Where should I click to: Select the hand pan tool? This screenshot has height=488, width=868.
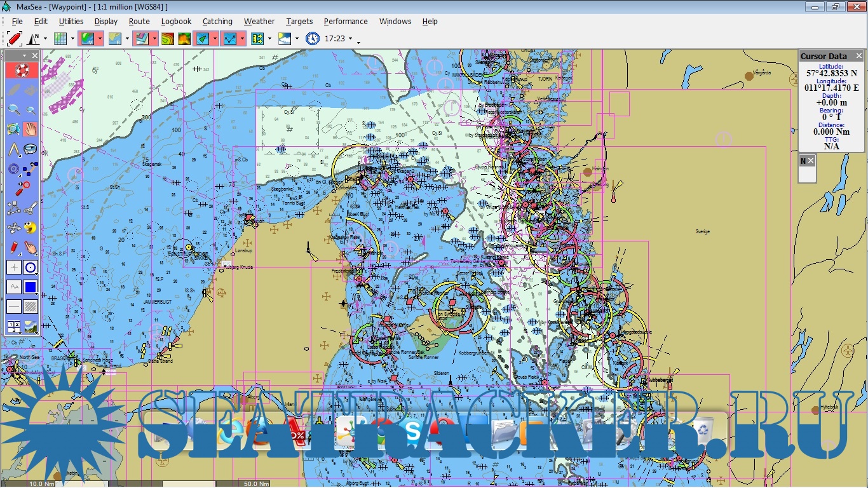pos(30,129)
